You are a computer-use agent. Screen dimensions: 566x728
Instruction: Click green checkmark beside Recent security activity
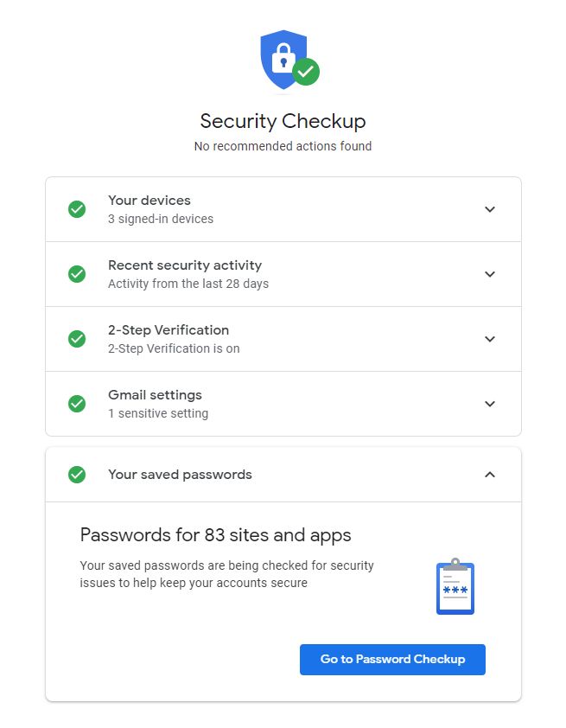(x=77, y=274)
